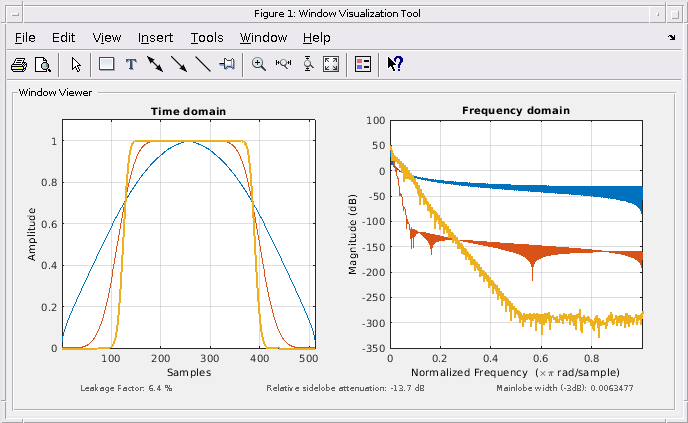
Task: Toggle the Legend icon
Action: tap(363, 64)
